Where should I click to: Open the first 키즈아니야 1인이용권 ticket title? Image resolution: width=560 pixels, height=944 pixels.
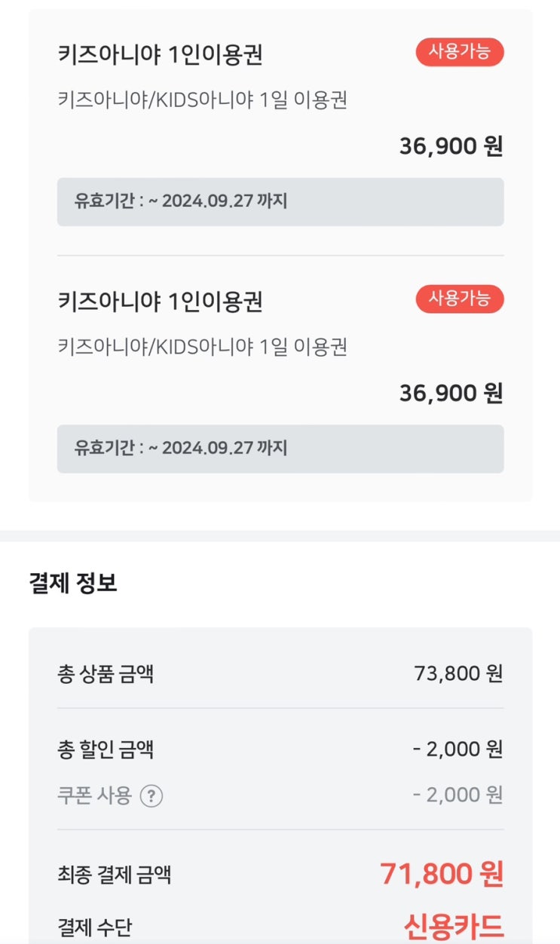coord(160,54)
